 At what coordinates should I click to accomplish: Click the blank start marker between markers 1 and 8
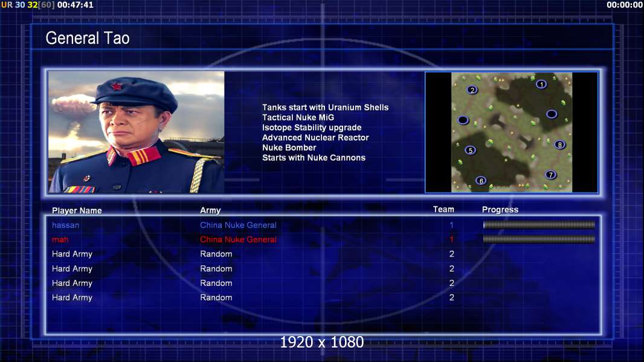[552, 114]
